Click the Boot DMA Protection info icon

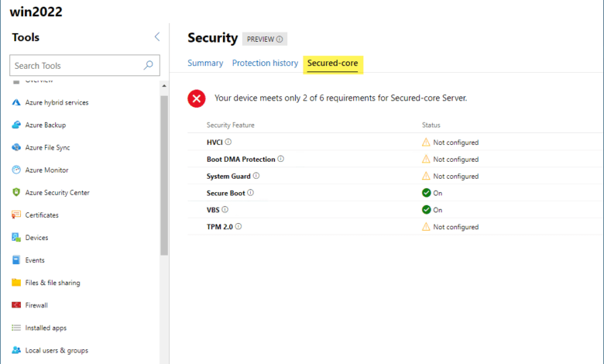(x=281, y=159)
